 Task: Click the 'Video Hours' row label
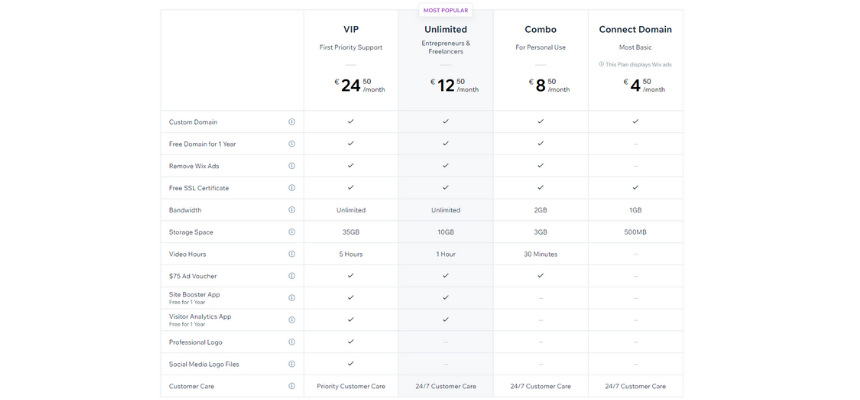188,254
